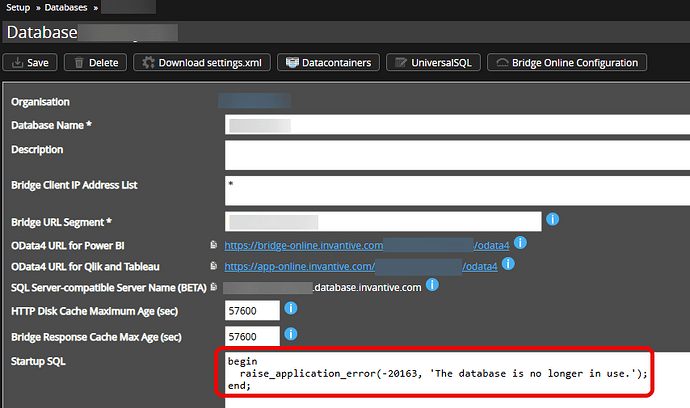Copy the SQL Server-compatible server name
The height and width of the screenshot is (408, 690).
click(x=213, y=288)
